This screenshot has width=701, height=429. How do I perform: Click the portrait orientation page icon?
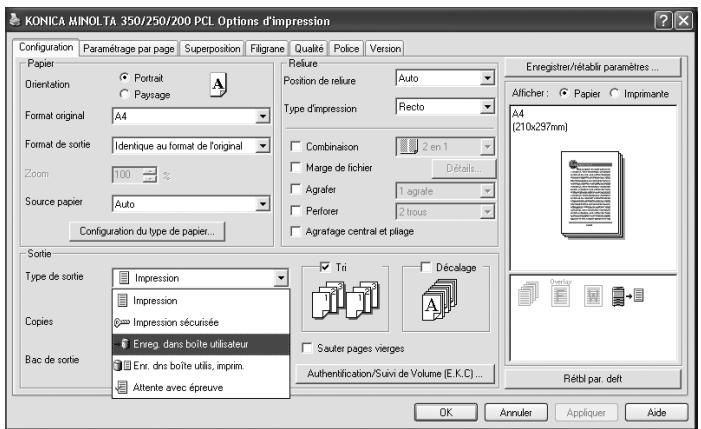point(218,84)
